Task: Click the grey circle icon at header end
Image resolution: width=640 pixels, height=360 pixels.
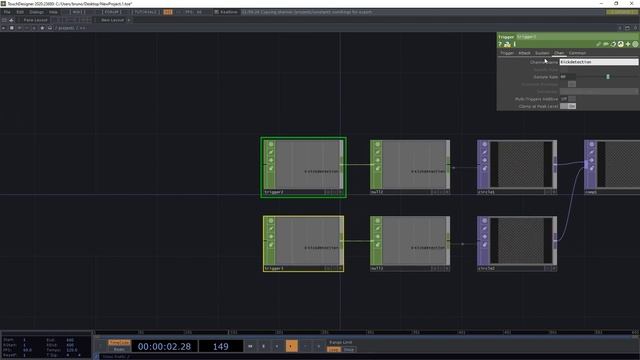Action: click(x=635, y=44)
